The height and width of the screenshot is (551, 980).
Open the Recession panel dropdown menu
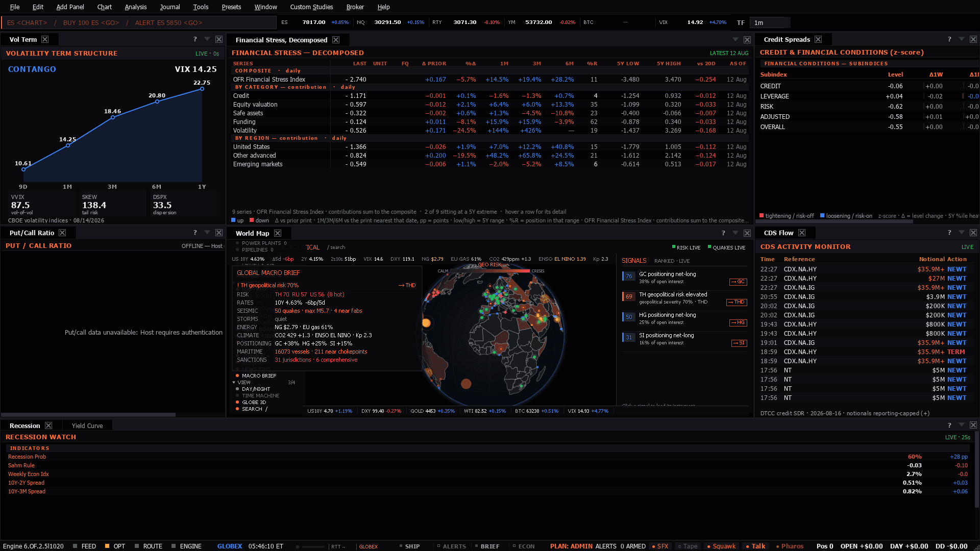click(962, 425)
